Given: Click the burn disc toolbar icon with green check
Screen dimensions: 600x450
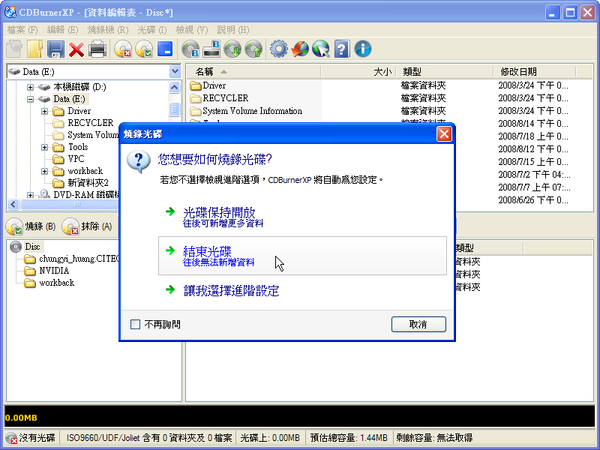Looking at the screenshot, I should 144,49.
